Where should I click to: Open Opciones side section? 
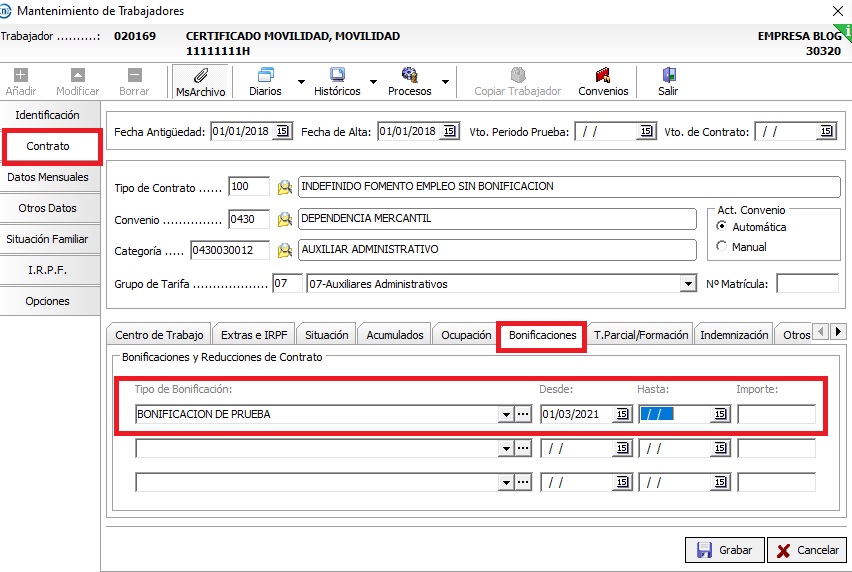[x=48, y=301]
